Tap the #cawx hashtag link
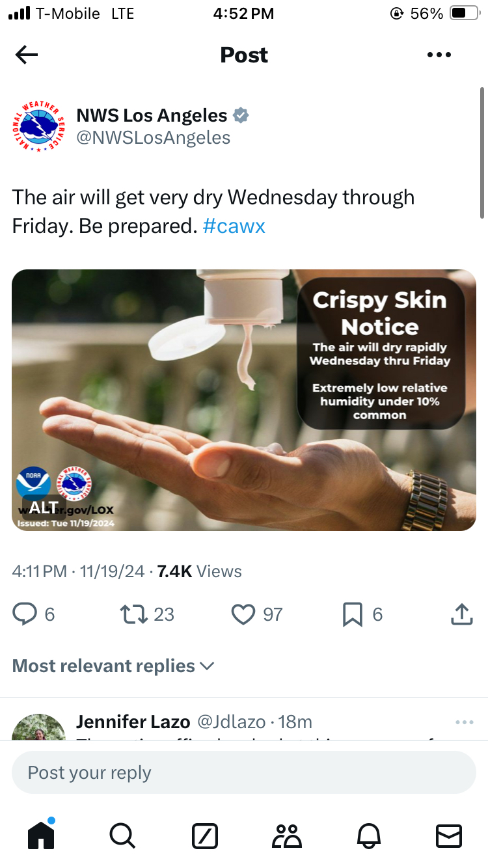Image resolution: width=488 pixels, height=868 pixels. click(x=234, y=226)
